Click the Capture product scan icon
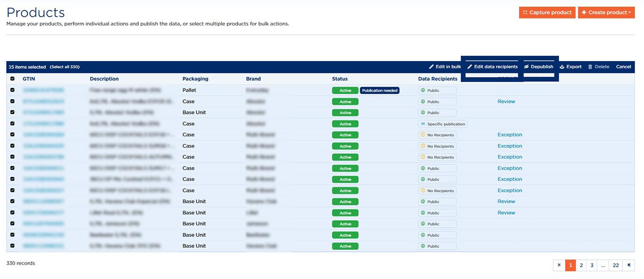This screenshot has width=644, height=279. [525, 13]
